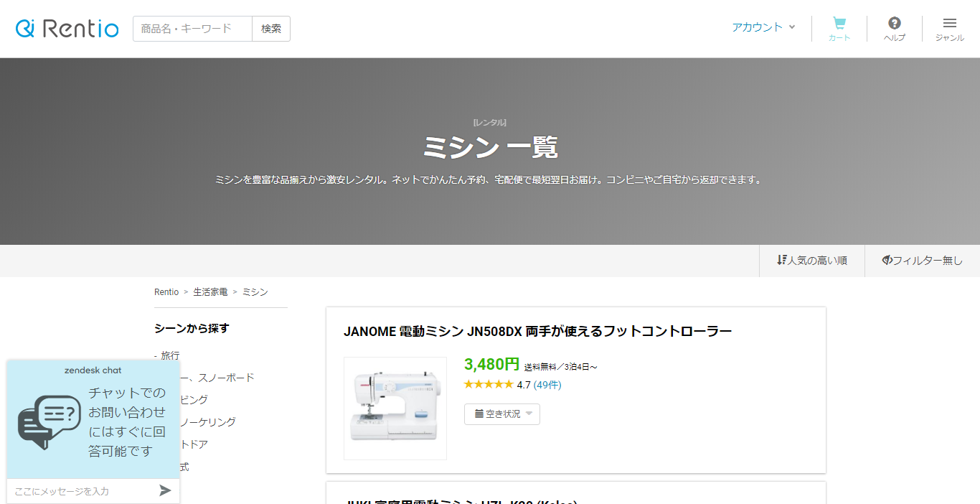
Task: Open the 49件 reviews link
Action: [547, 385]
